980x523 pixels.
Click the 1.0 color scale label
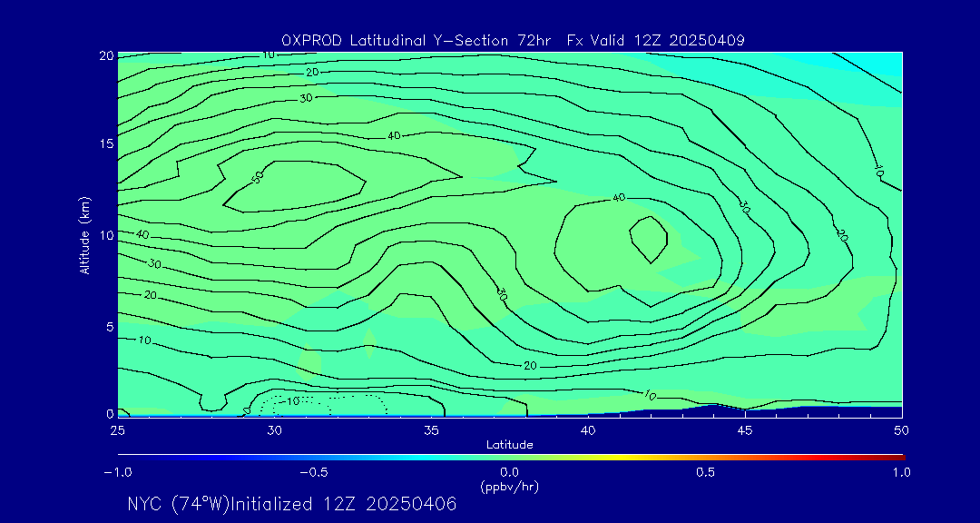(901, 472)
